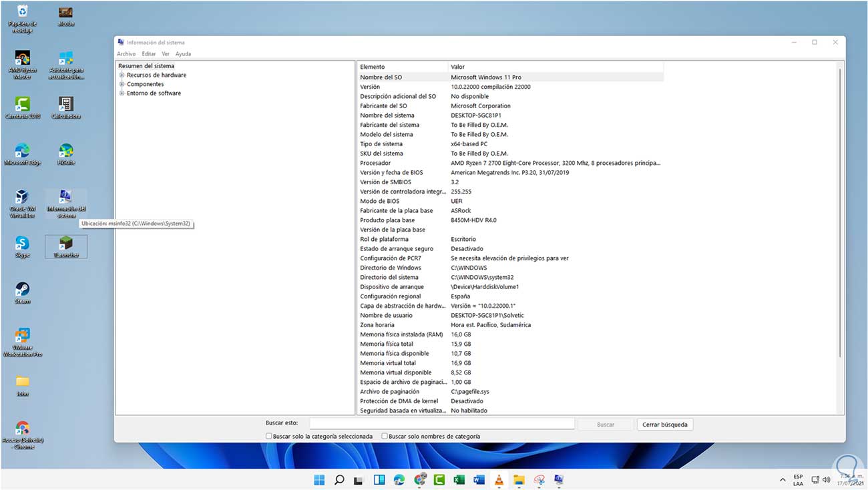Screen dimensions: 868x490
Task: Select the "Estado de arranque seguro" row
Action: tap(511, 249)
